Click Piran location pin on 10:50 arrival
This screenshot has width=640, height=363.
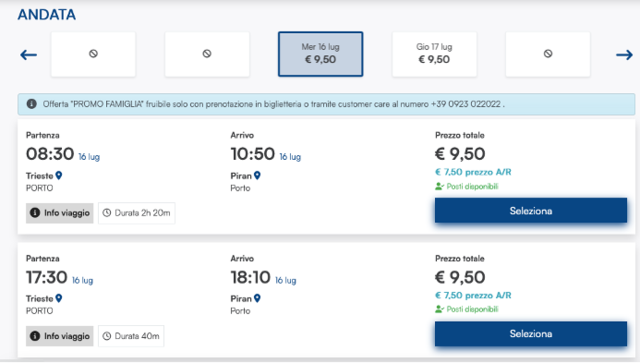(257, 176)
